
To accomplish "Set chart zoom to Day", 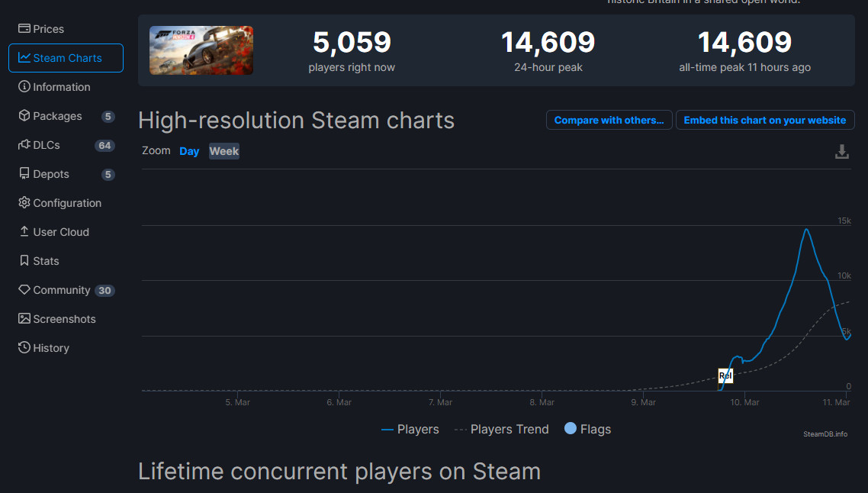I will tap(189, 151).
